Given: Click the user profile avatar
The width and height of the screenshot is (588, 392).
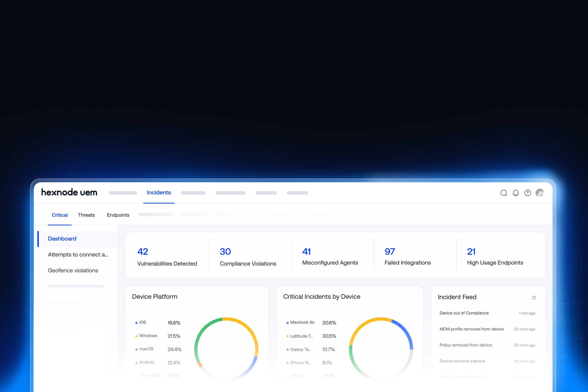Looking at the screenshot, I should 540,193.
